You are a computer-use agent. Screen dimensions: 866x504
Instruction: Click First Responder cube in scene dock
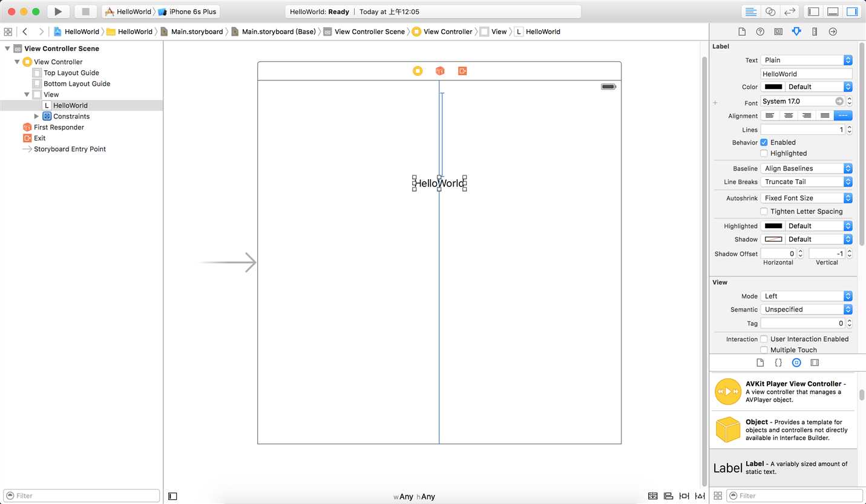pos(440,71)
